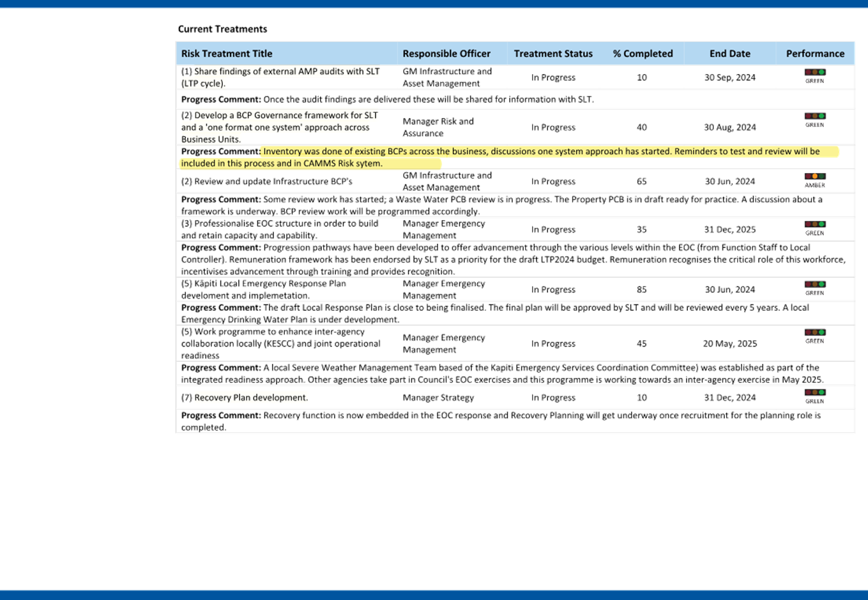Image resolution: width=868 pixels, height=600 pixels.
Task: Click the % Completed column header
Action: [x=643, y=54]
